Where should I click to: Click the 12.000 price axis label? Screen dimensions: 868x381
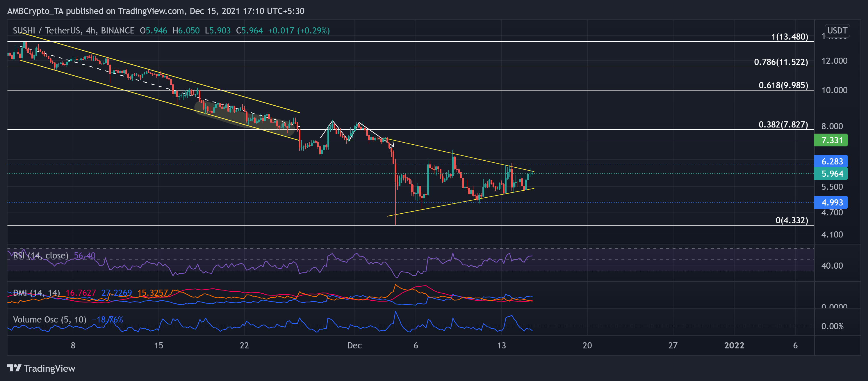pos(834,61)
